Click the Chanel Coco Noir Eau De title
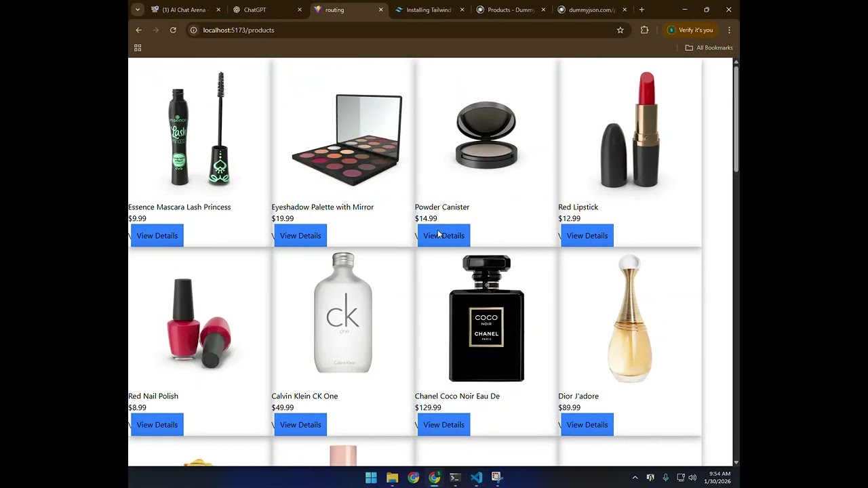The height and width of the screenshot is (488, 868). pos(457,396)
